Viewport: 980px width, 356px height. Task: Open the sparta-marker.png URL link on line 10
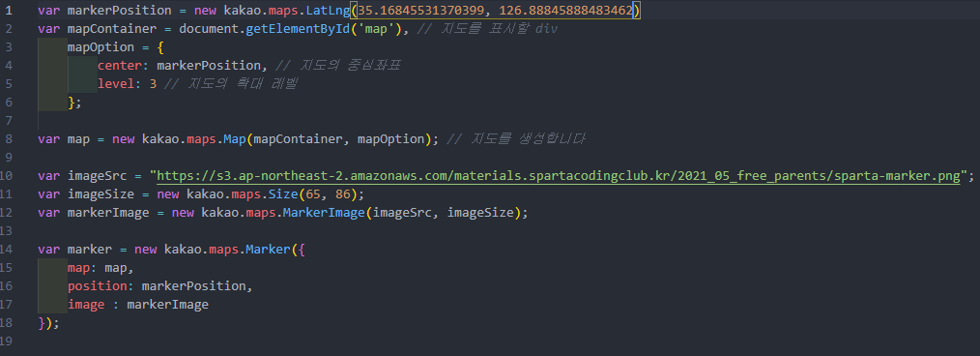tap(558, 176)
